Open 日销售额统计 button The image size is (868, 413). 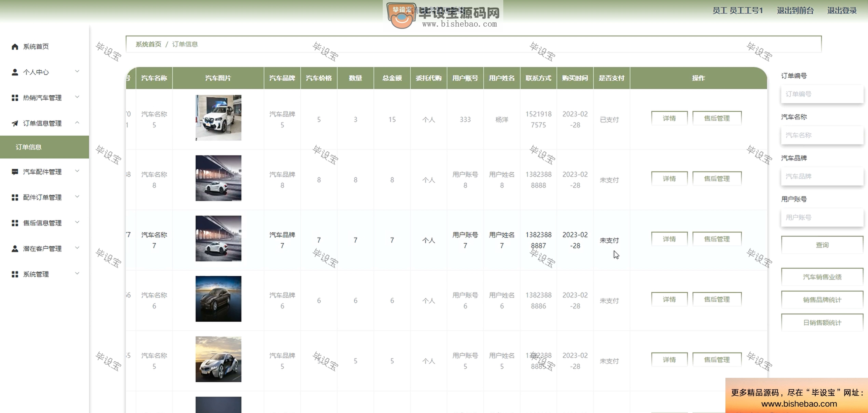point(822,323)
